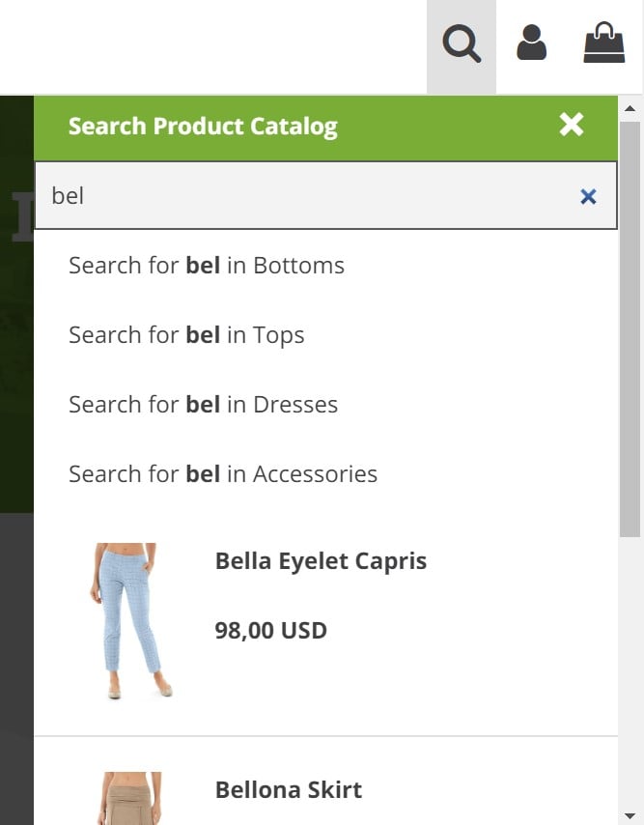Screen dimensions: 644x825
Task: Click the 'Search Product Catalog' header title
Action: pyautogui.click(x=203, y=127)
